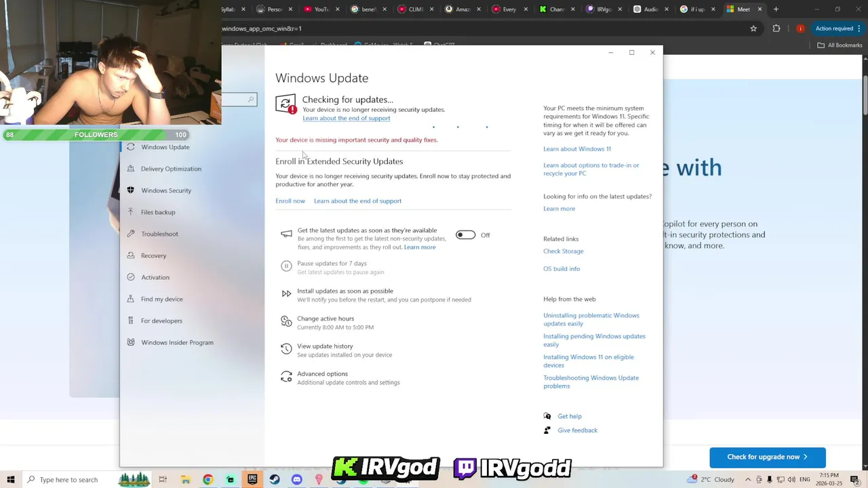
Task: Open OS build info link
Action: (561, 269)
